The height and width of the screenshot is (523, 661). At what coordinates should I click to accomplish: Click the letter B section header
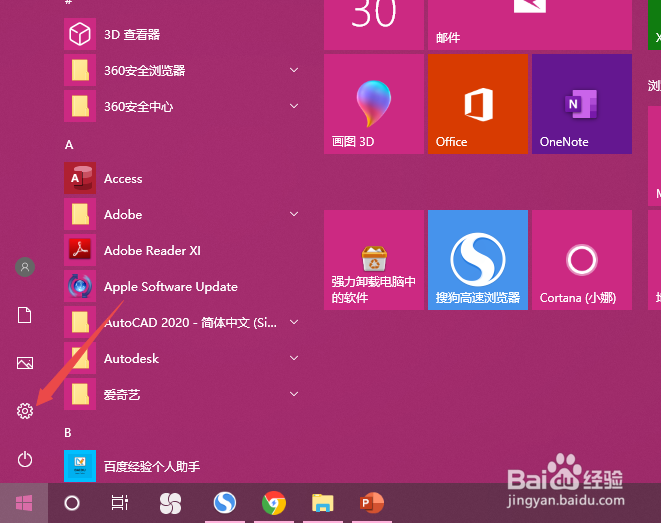point(68,433)
